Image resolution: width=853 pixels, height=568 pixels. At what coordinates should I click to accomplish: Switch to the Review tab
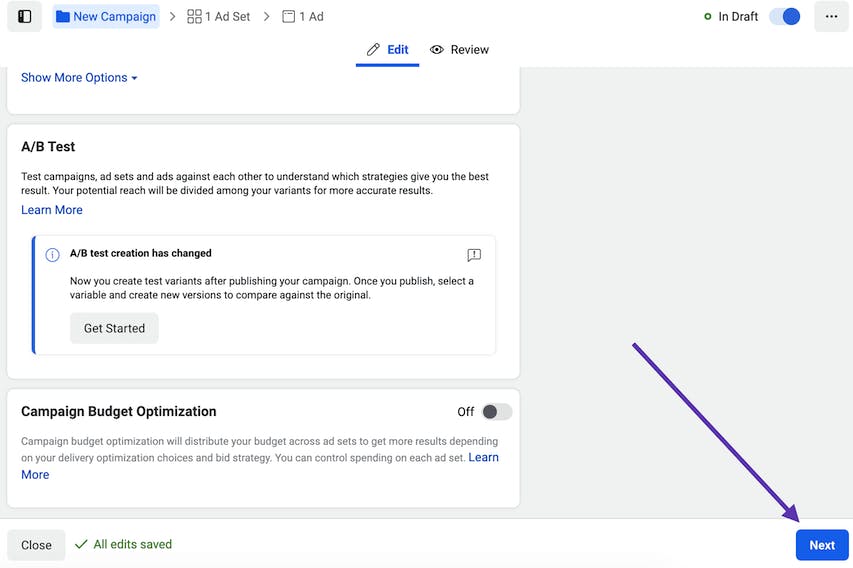tap(460, 50)
